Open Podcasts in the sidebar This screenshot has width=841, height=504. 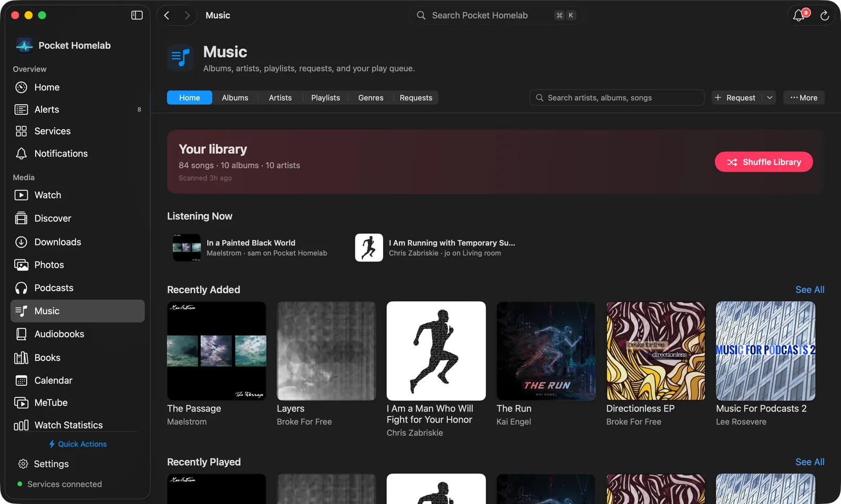coord(78,288)
